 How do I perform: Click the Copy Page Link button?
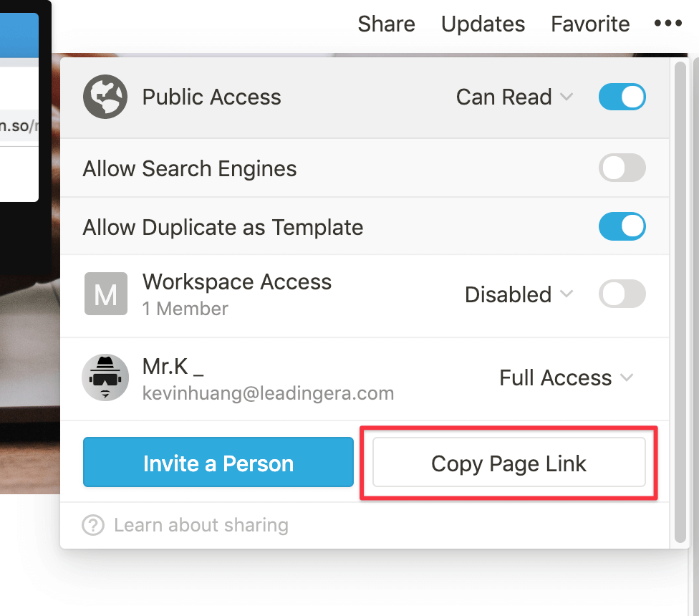coord(509,462)
